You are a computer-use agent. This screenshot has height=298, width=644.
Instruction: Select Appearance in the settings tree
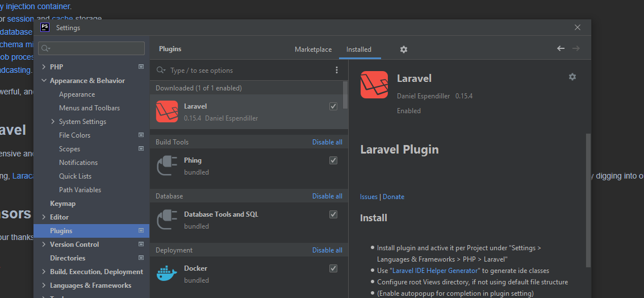pyautogui.click(x=77, y=94)
